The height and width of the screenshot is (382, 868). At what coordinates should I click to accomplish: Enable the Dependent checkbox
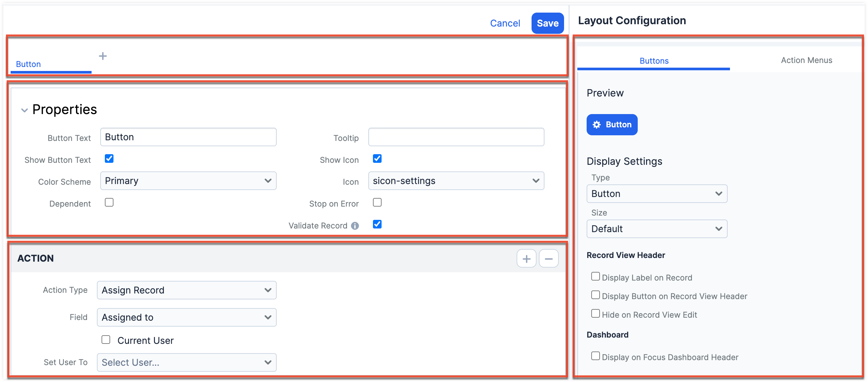click(109, 203)
